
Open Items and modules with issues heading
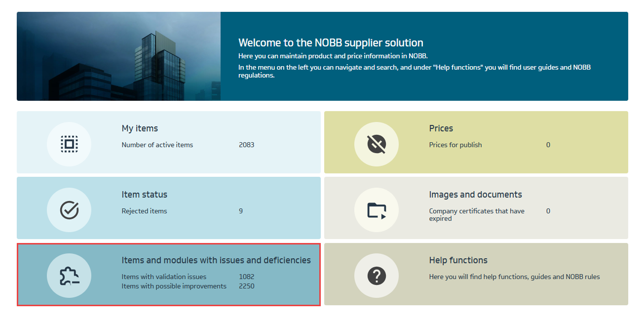[216, 260]
